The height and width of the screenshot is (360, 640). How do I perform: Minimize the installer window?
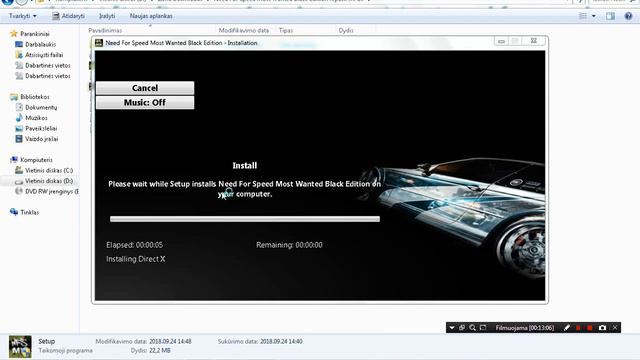501,41
